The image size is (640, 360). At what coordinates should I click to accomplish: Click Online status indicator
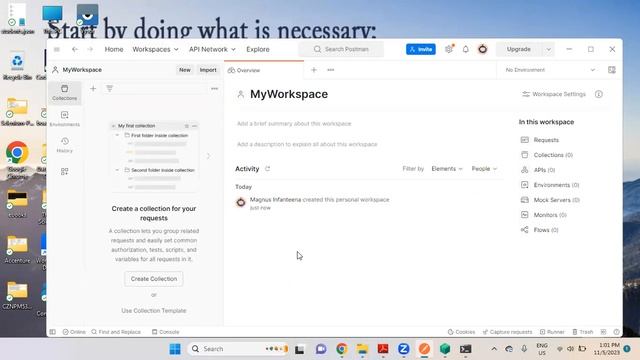pyautogui.click(x=74, y=332)
